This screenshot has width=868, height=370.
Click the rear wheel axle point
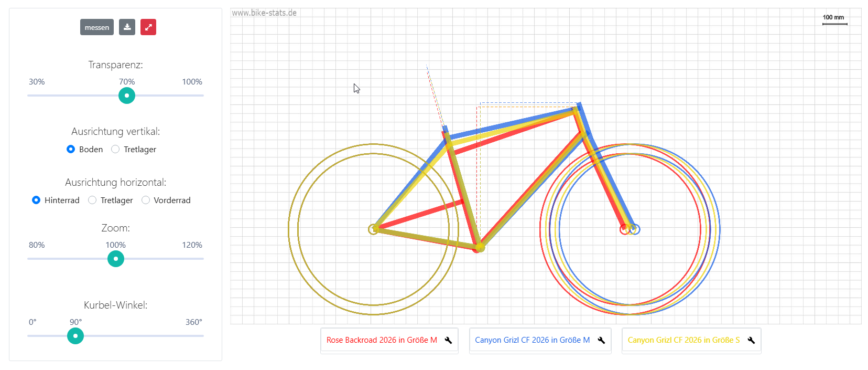tap(373, 229)
